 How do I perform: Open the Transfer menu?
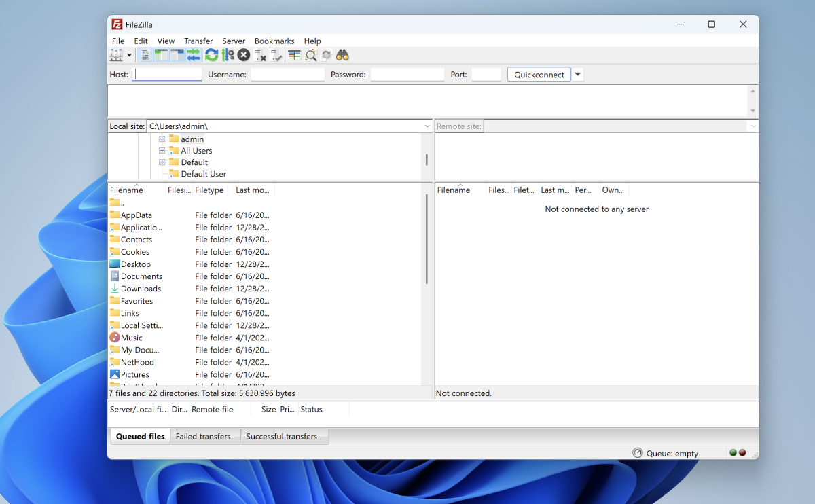coord(198,41)
